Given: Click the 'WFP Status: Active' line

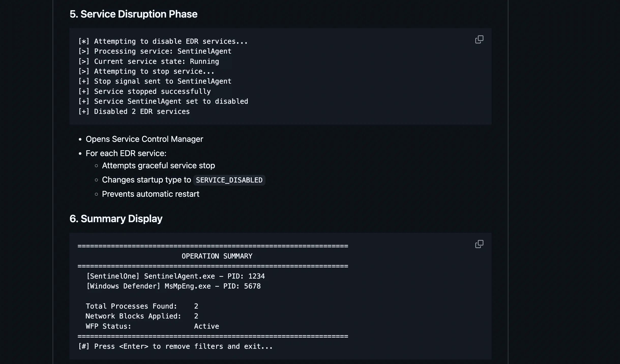Looking at the screenshot, I should coord(152,326).
